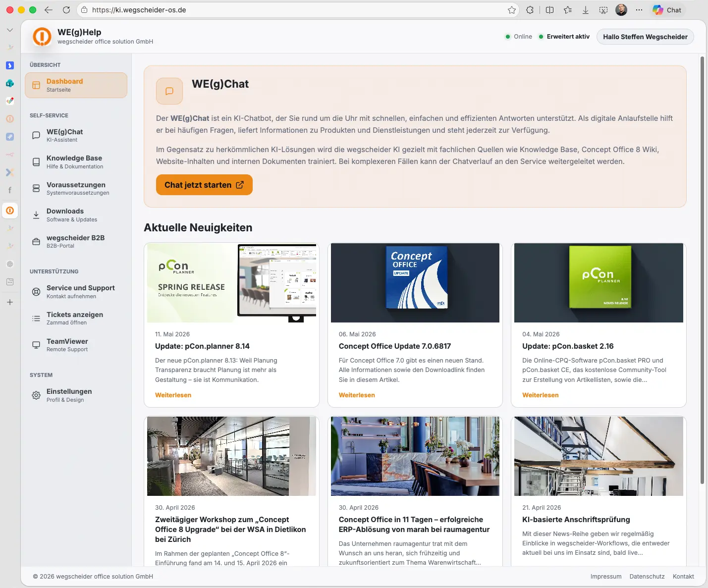Open the browser profile avatar

[621, 10]
